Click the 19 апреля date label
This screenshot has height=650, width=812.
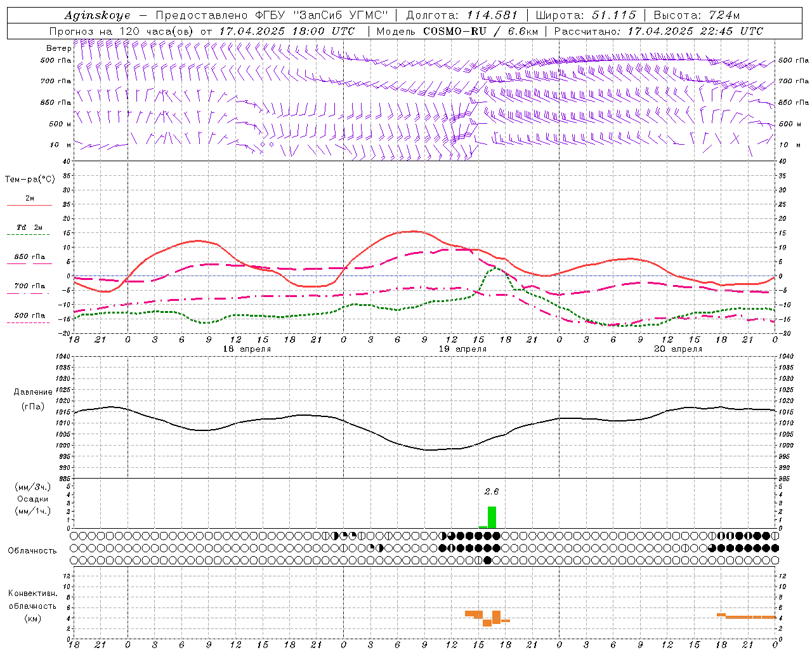tap(462, 349)
